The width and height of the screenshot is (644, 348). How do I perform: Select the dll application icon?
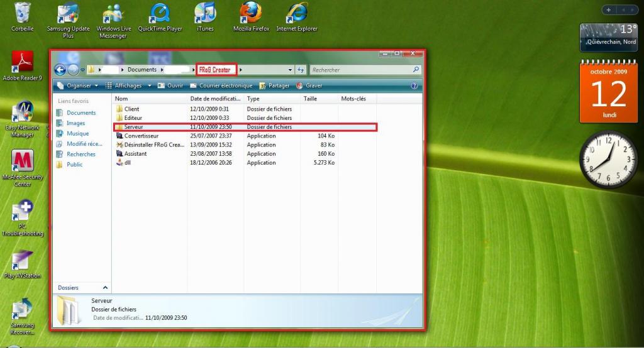tap(119, 163)
